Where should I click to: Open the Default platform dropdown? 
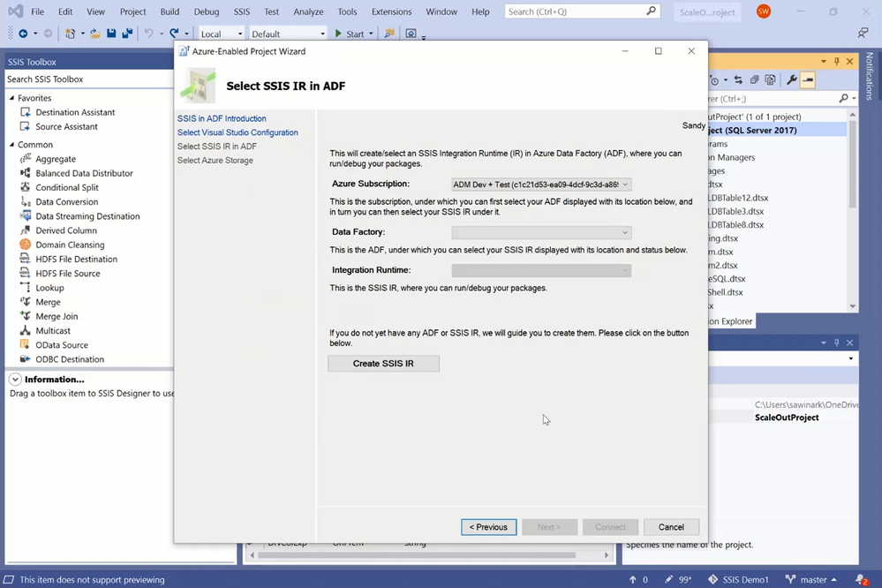(288, 34)
